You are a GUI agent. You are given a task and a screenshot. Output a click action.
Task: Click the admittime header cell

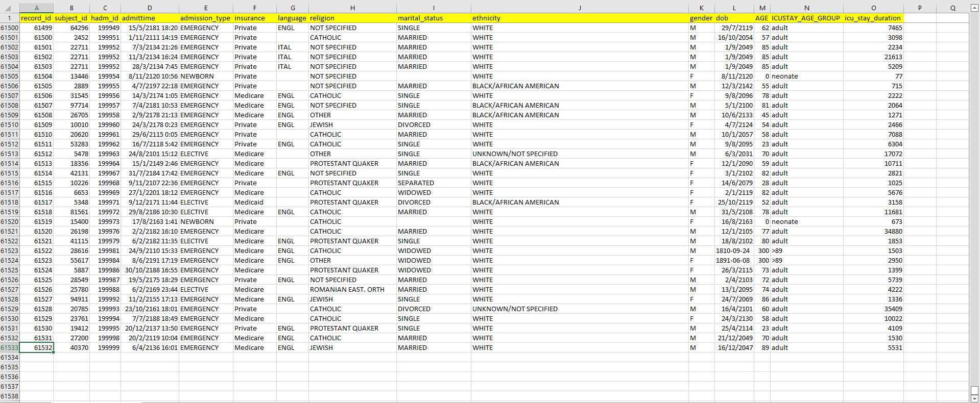pyautogui.click(x=150, y=18)
